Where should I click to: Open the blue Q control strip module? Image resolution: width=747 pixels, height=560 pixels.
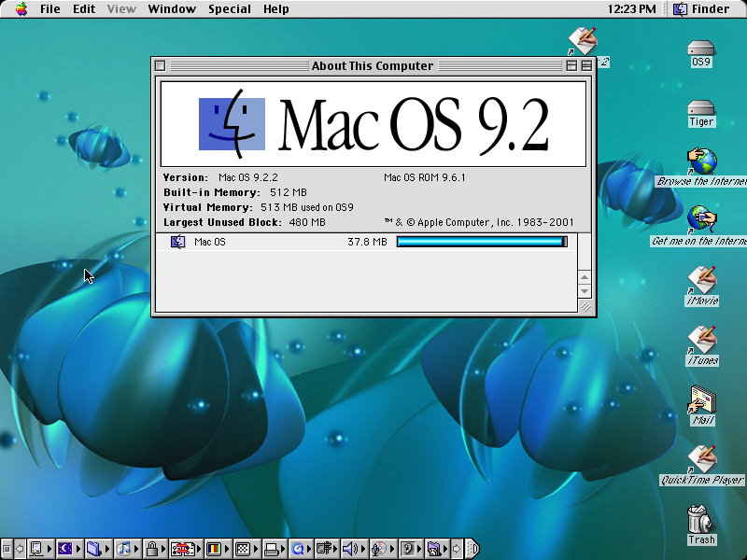302,549
